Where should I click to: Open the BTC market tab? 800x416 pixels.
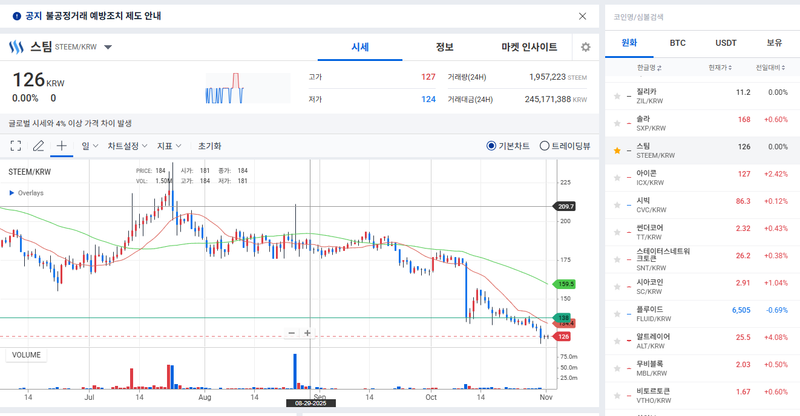pyautogui.click(x=677, y=43)
